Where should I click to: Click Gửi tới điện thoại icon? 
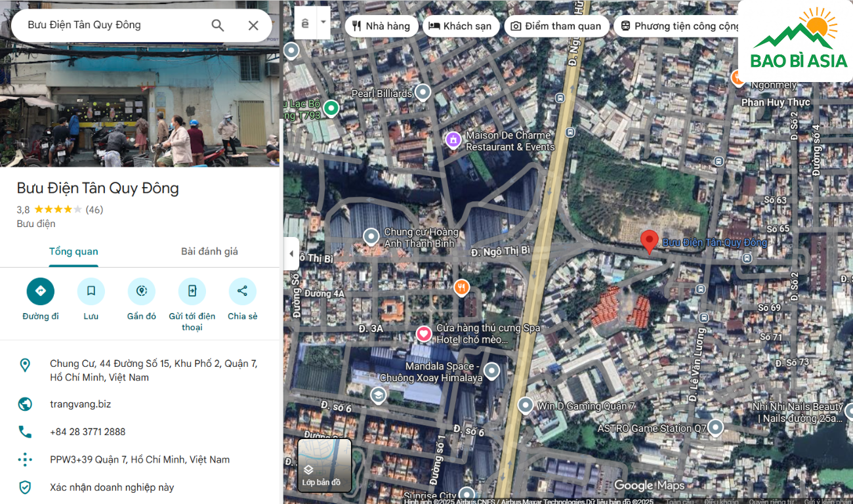[x=192, y=291]
